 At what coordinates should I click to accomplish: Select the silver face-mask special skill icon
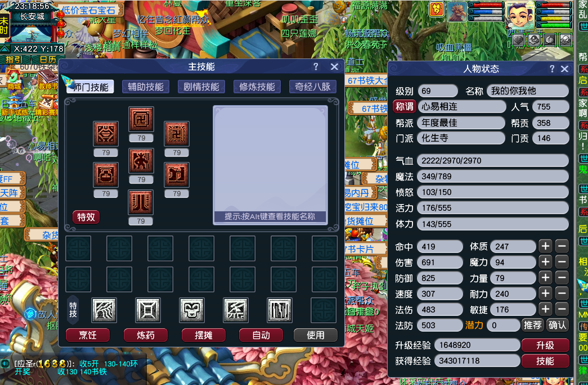(x=192, y=310)
